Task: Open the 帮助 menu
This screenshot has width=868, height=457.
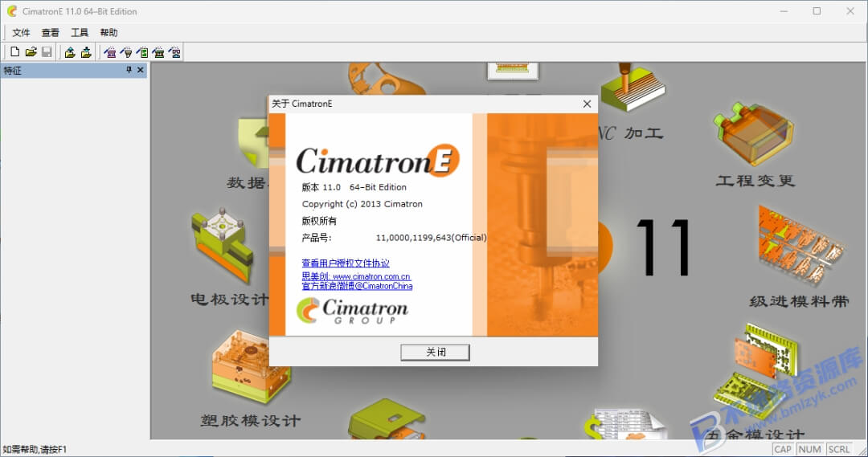Action: click(109, 33)
